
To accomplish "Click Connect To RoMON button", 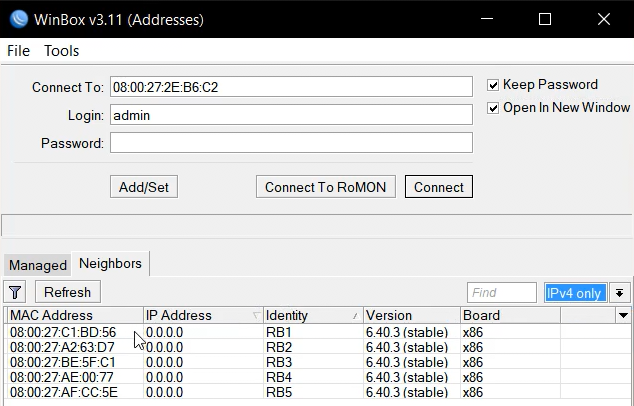I will [x=325, y=187].
